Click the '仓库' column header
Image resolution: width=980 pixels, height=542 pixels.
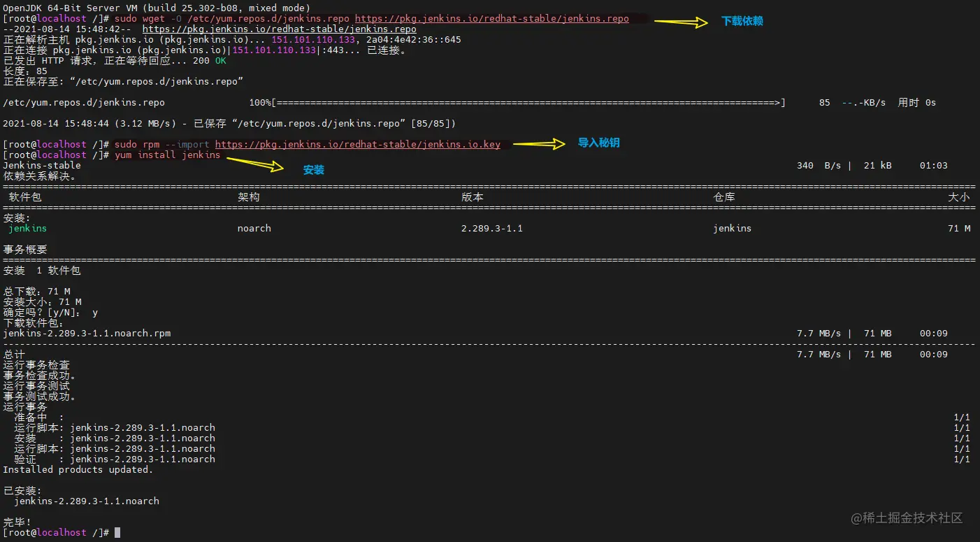click(x=724, y=197)
